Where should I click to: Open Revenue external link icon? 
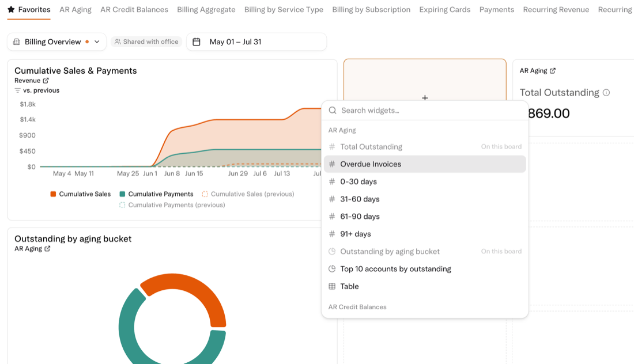[x=46, y=81]
